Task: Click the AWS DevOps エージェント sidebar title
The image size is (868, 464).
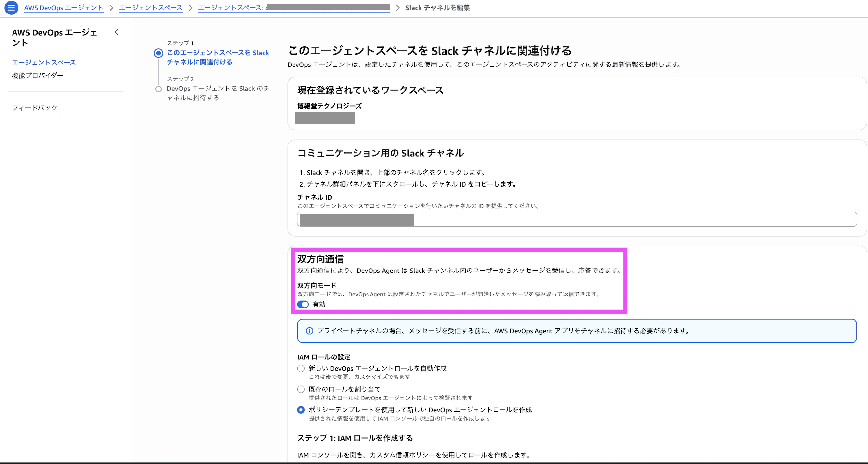Action: click(x=55, y=38)
